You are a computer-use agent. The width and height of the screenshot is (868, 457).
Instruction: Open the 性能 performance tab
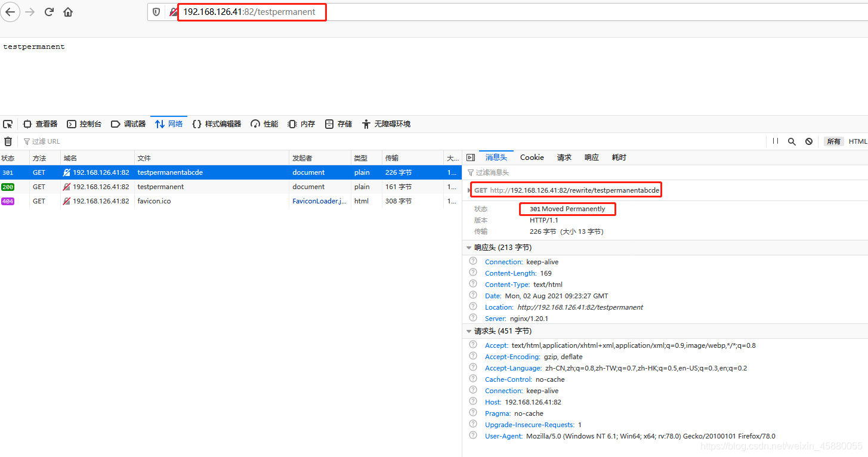pos(264,124)
